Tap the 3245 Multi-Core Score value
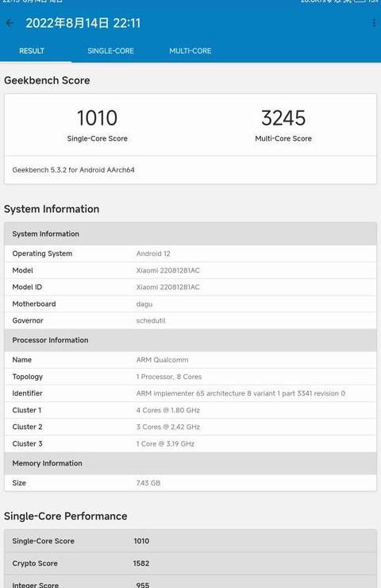This screenshot has height=588, width=381. (x=283, y=118)
